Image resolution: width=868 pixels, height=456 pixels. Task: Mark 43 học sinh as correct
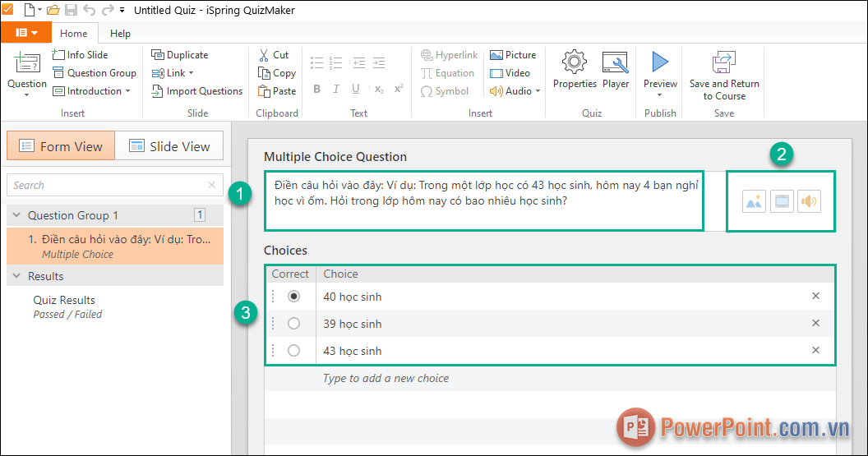pos(294,350)
